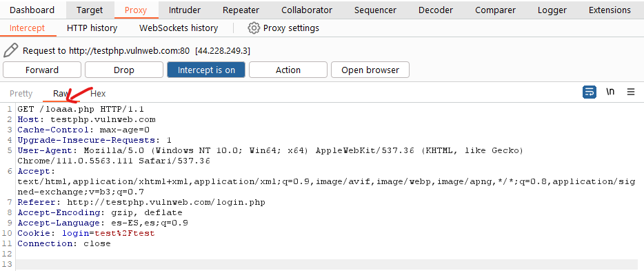Switch to Pretty view
Image resolution: width=644 pixels, height=271 pixels.
pyautogui.click(x=21, y=94)
